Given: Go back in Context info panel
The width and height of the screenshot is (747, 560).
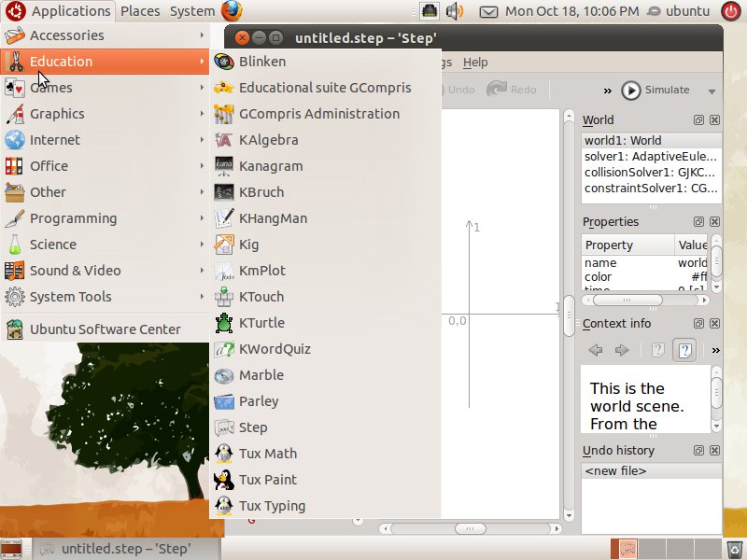Looking at the screenshot, I should tap(596, 351).
